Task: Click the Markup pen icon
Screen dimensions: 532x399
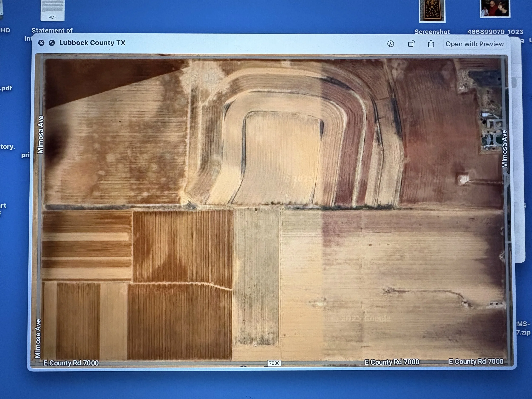Action: click(390, 44)
